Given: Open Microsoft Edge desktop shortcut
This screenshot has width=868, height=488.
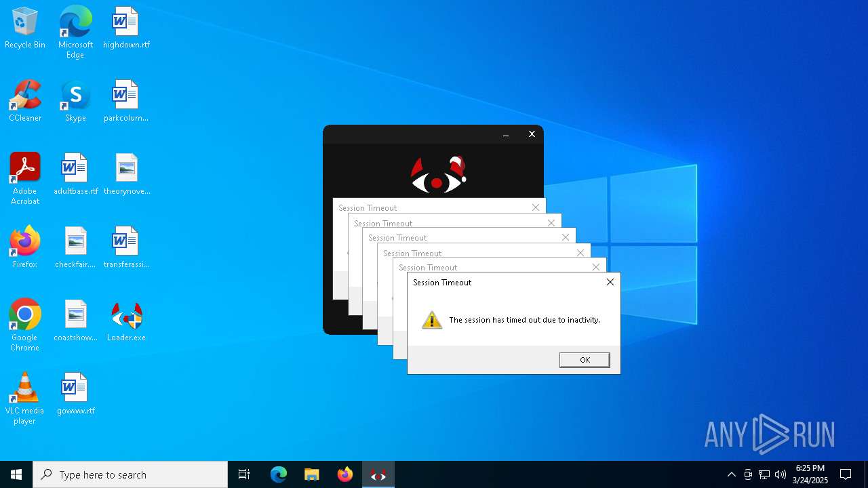Looking at the screenshot, I should [75, 33].
